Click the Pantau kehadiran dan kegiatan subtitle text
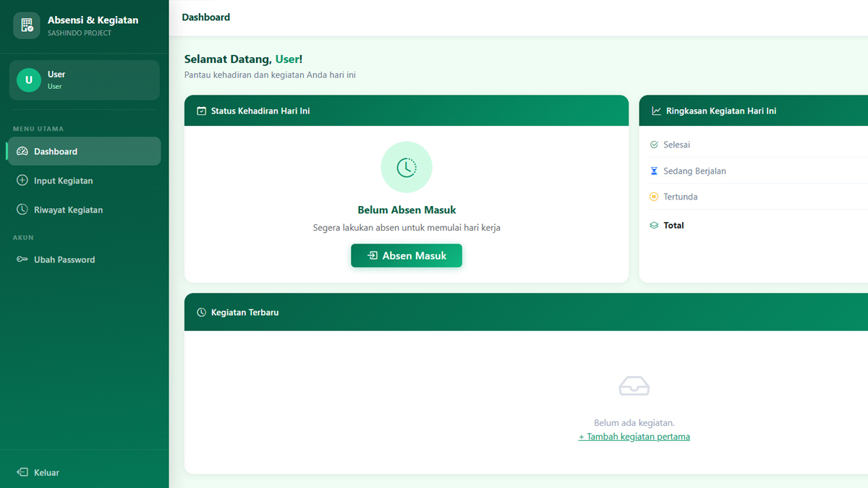The height and width of the screenshot is (488, 868). point(270,75)
